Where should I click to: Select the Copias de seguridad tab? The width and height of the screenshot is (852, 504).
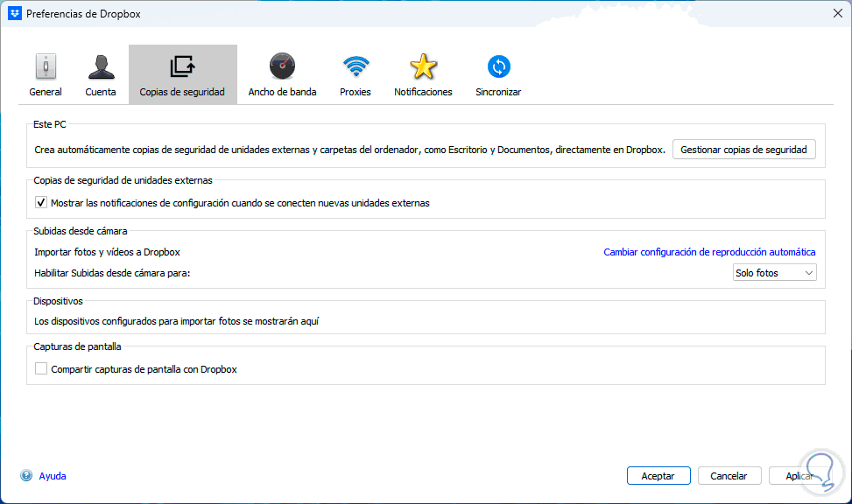(182, 75)
